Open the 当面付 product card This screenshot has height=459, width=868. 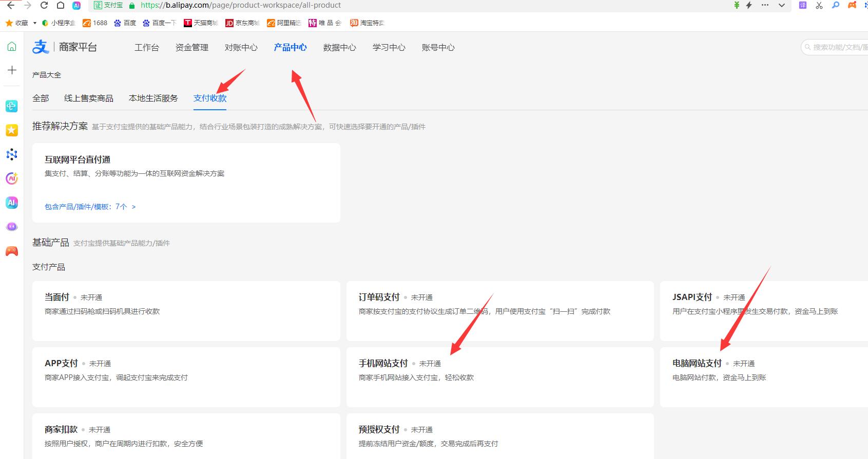coord(186,311)
